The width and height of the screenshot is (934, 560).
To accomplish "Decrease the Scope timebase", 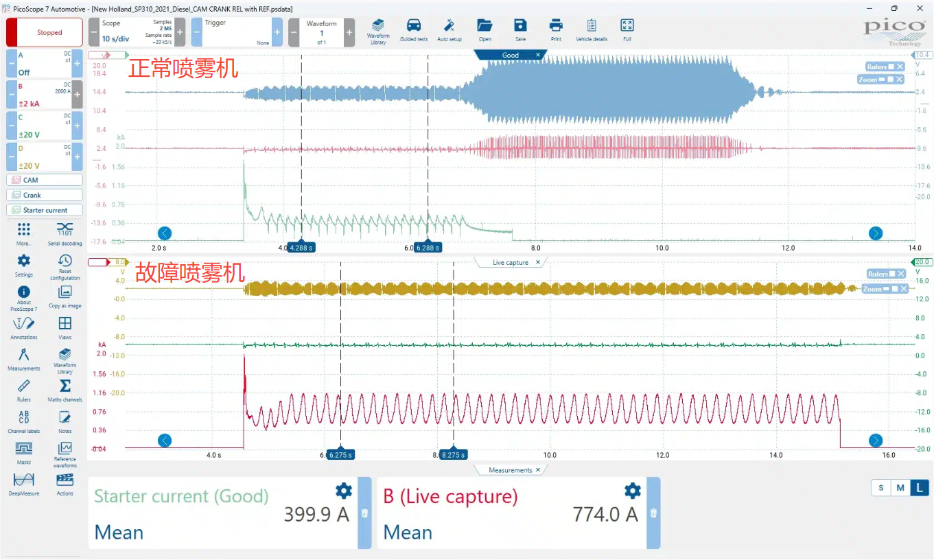I will (x=94, y=32).
